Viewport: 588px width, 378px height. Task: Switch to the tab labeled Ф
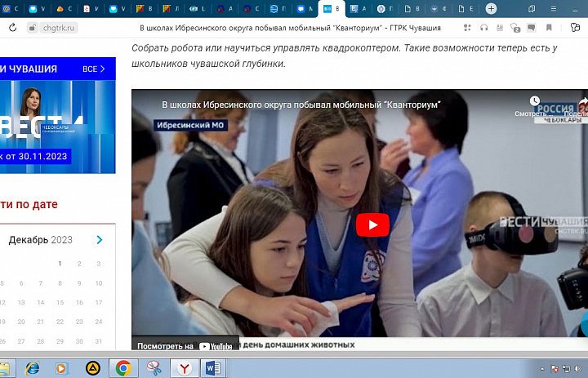coord(438,9)
